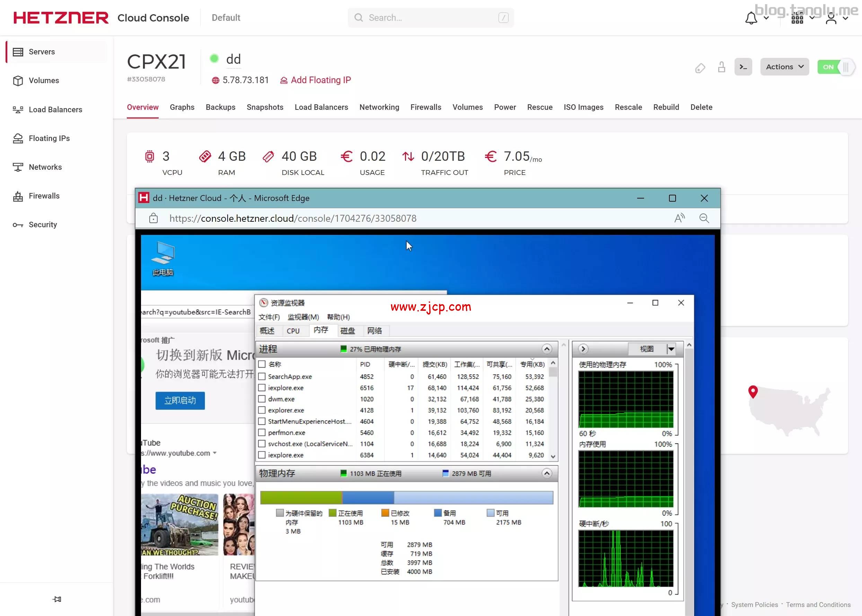This screenshot has height=616, width=862.
Task: Click the notifications bell icon
Action: 751,18
